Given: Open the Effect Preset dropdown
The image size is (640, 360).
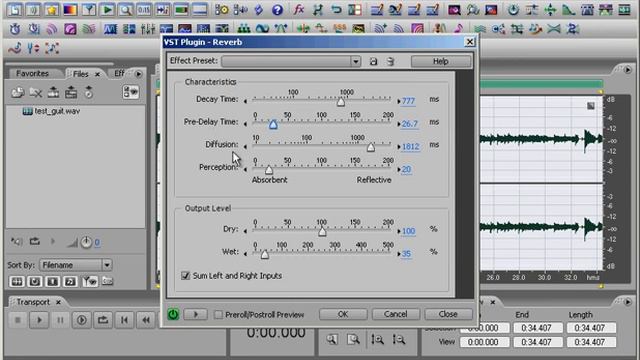Looking at the screenshot, I should click(356, 62).
